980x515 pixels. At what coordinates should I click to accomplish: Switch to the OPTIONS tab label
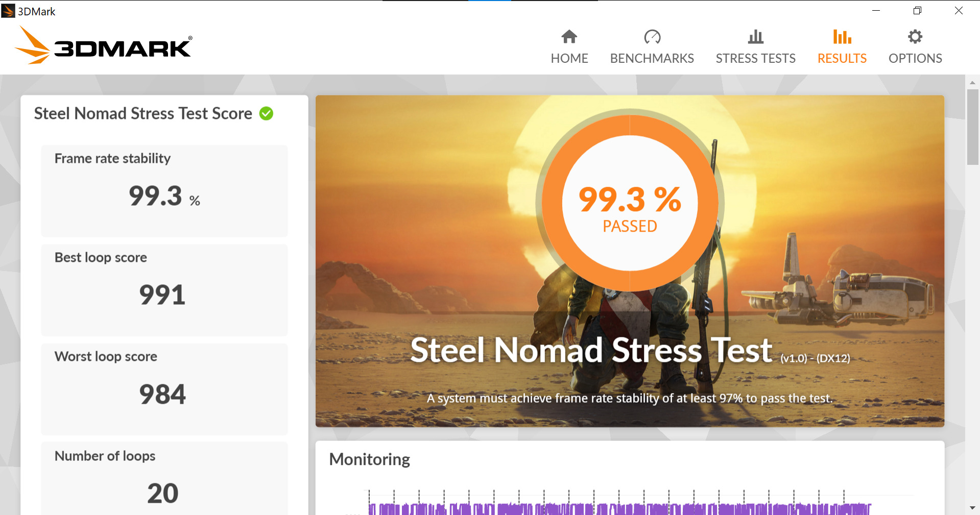click(x=915, y=58)
